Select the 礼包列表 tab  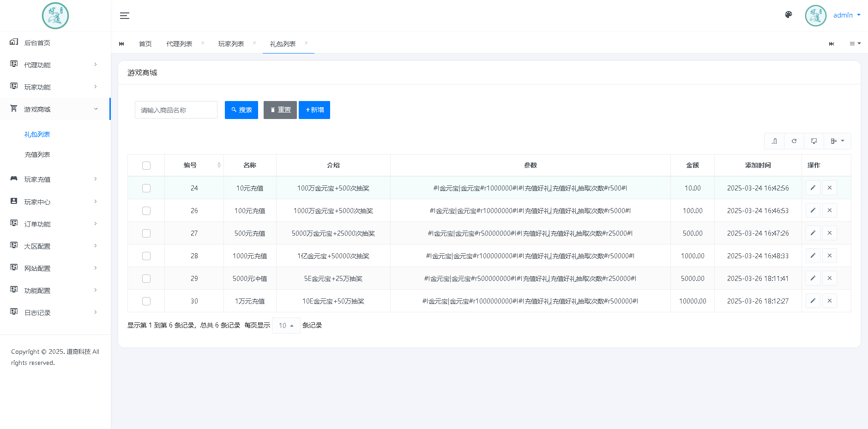(x=283, y=44)
